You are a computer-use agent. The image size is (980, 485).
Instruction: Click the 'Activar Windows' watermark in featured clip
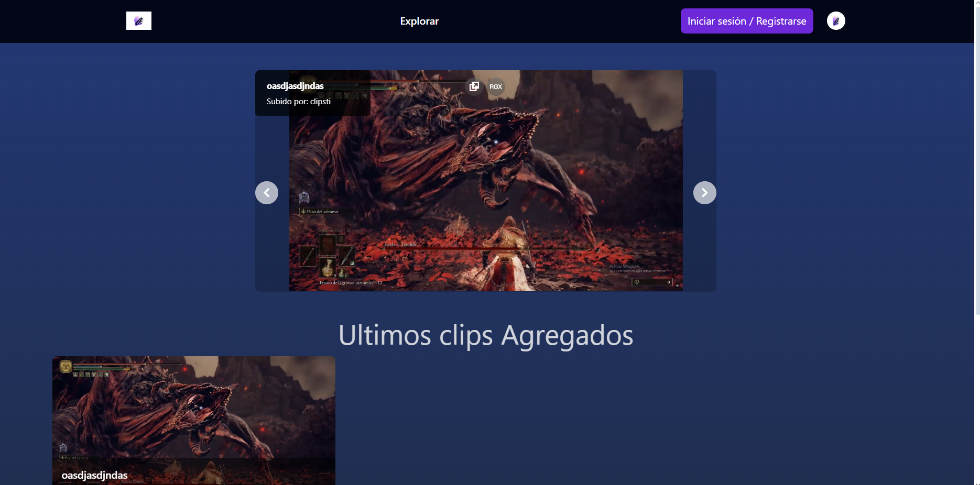625,267
